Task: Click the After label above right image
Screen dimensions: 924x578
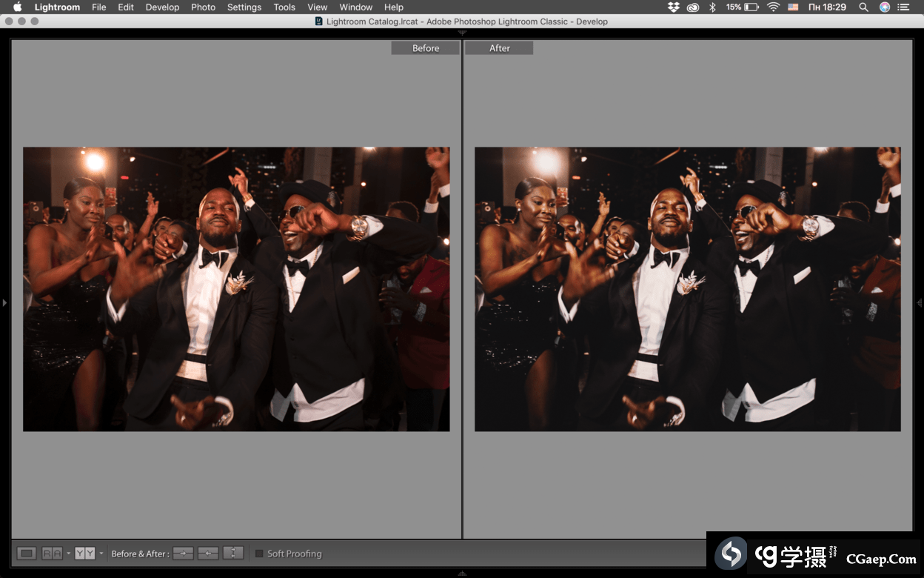Action: [499, 48]
